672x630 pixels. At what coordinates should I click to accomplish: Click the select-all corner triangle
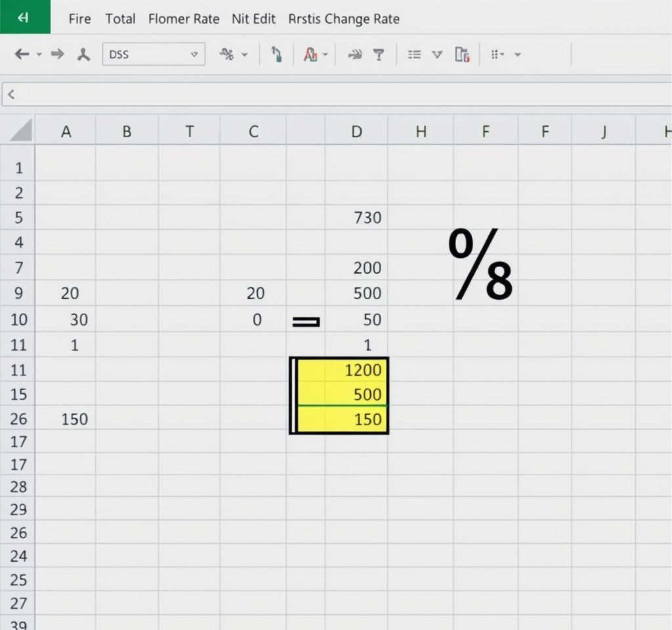click(x=21, y=131)
